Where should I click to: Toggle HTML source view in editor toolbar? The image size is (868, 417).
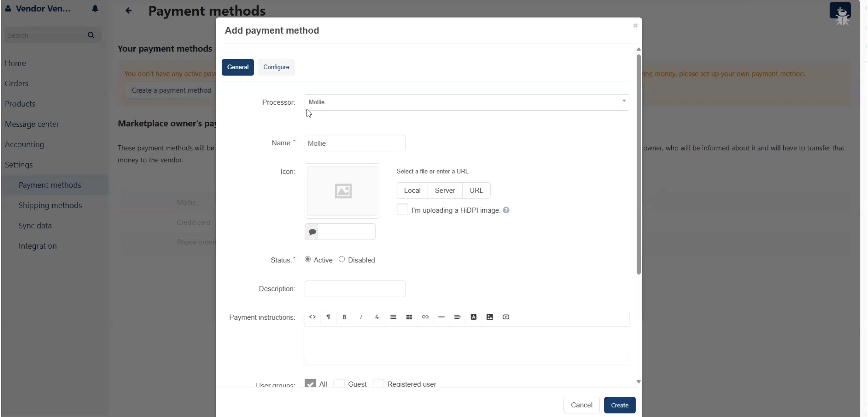(x=312, y=317)
